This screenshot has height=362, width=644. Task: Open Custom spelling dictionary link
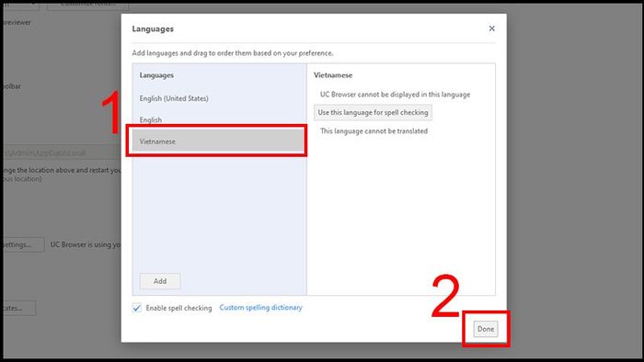click(260, 308)
